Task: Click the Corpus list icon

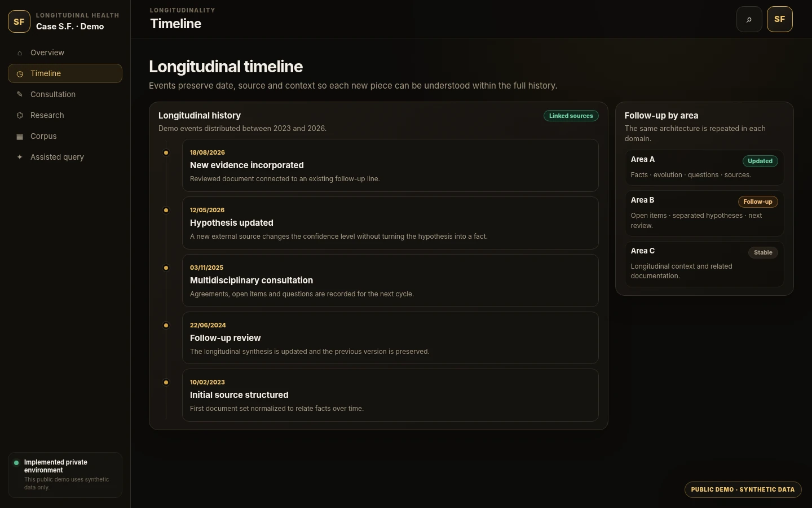Action: tap(20, 136)
